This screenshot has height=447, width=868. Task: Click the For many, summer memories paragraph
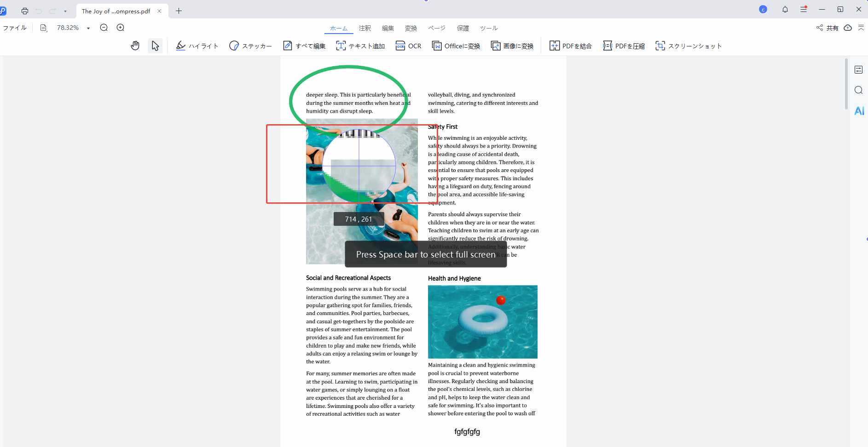click(362, 394)
